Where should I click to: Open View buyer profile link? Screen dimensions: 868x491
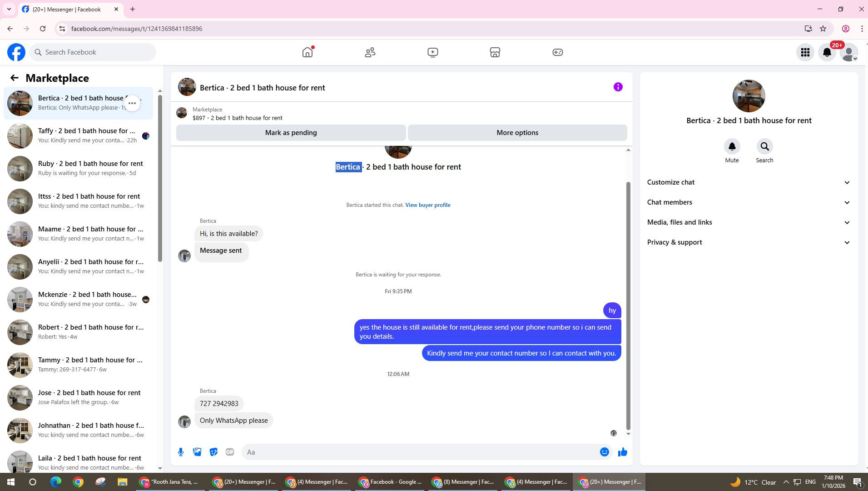(x=428, y=205)
